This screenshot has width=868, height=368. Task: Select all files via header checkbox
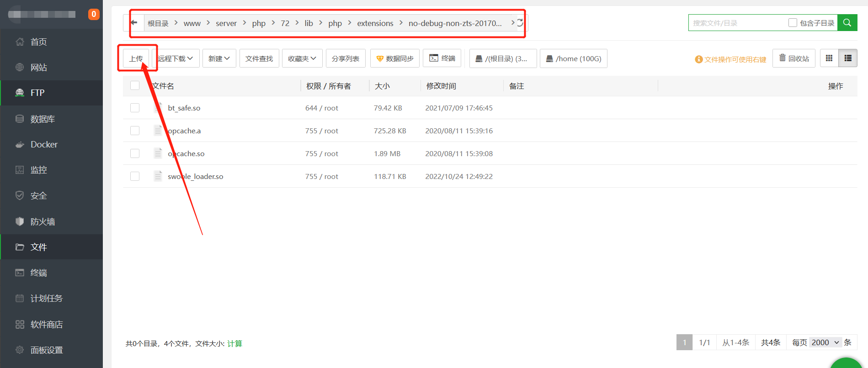(x=135, y=86)
